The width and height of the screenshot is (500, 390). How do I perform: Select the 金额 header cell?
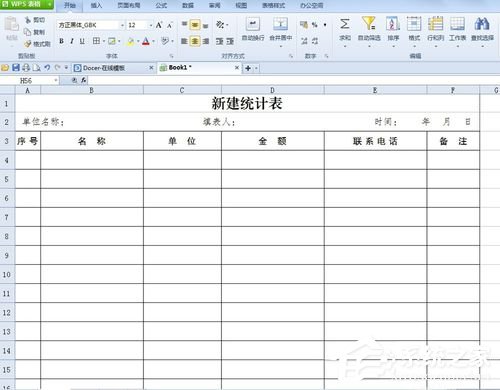[273, 141]
